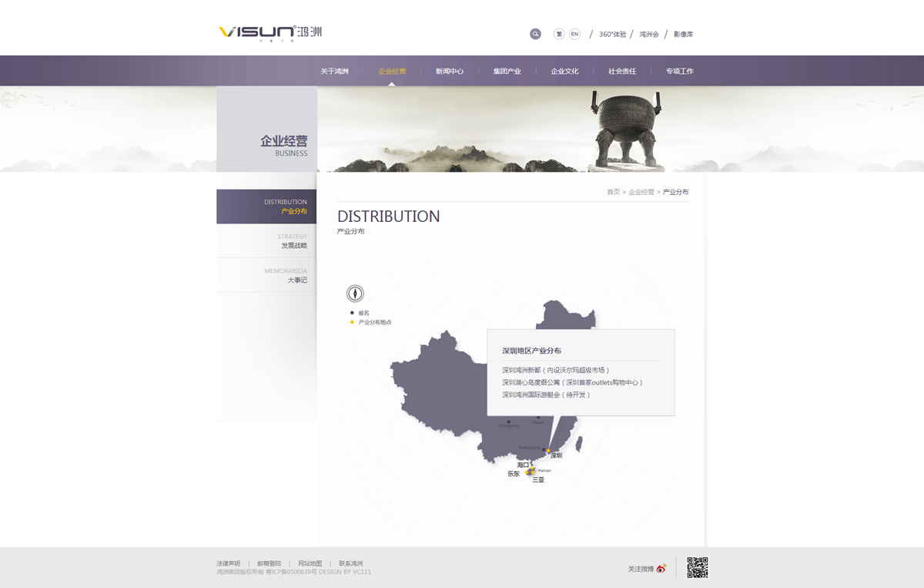The width and height of the screenshot is (924, 588).
Task: Open the 360°体验 link
Action: 612,34
